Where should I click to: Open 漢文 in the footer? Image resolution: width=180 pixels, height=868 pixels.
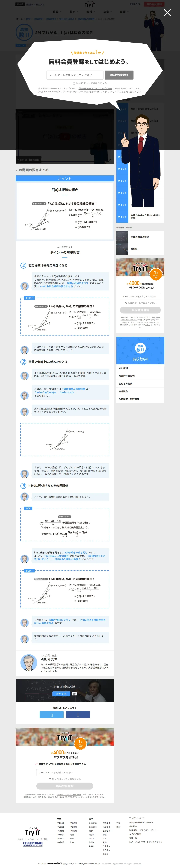tap(118, 827)
